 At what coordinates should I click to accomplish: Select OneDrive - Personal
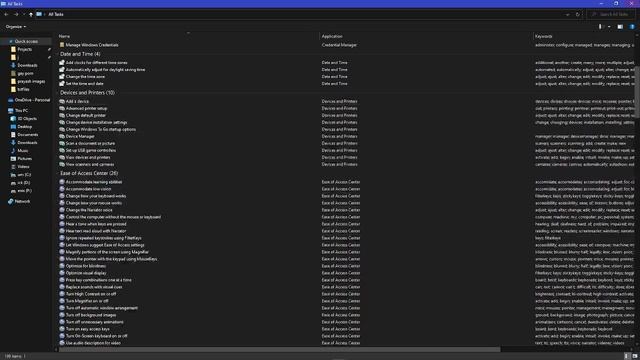[x=32, y=100]
